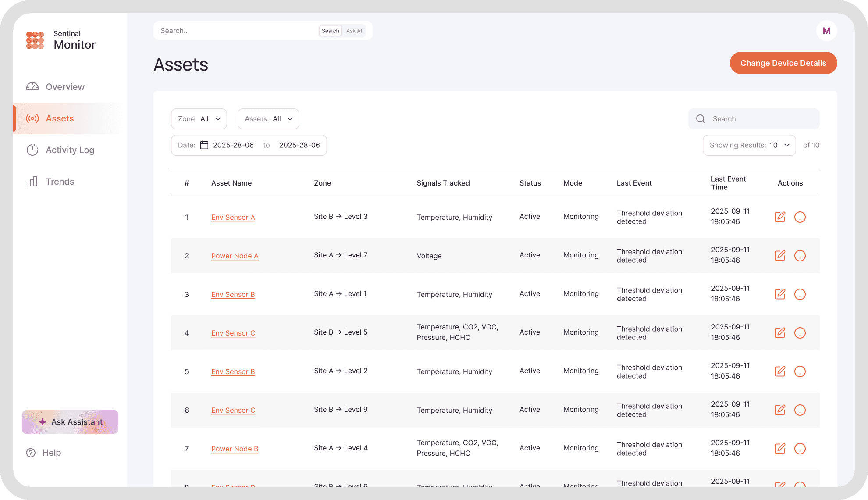Viewport: 868px width, 500px height.
Task: Open the Power Node A asset link
Action: [x=235, y=256]
